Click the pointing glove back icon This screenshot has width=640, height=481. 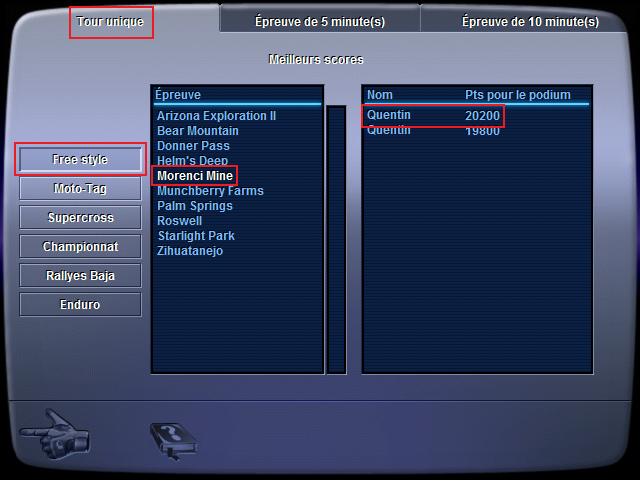point(55,435)
